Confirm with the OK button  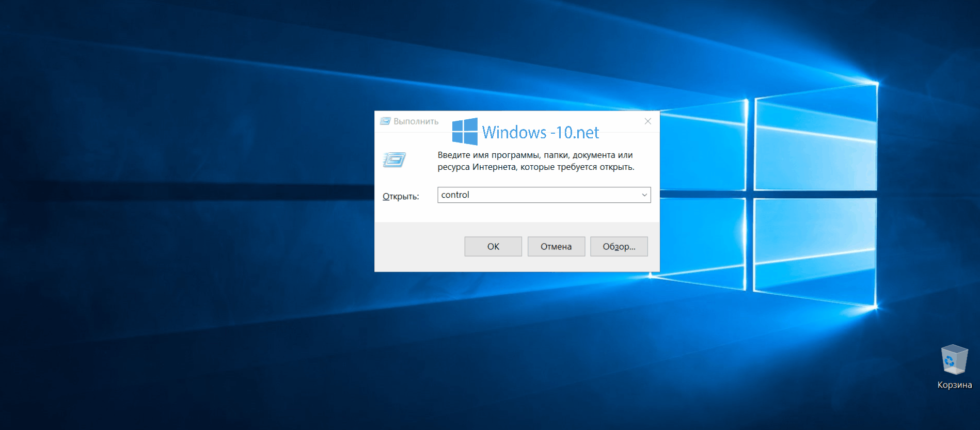[x=493, y=247]
